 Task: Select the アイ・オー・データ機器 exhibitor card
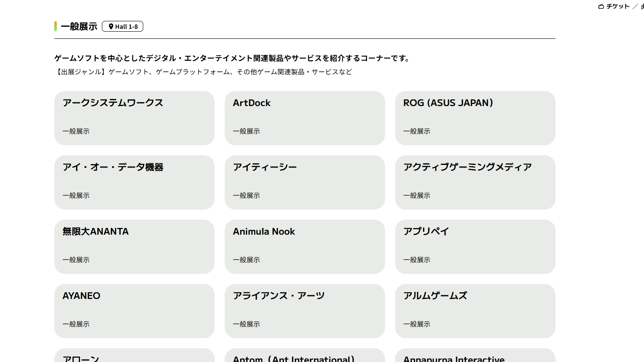tap(134, 182)
